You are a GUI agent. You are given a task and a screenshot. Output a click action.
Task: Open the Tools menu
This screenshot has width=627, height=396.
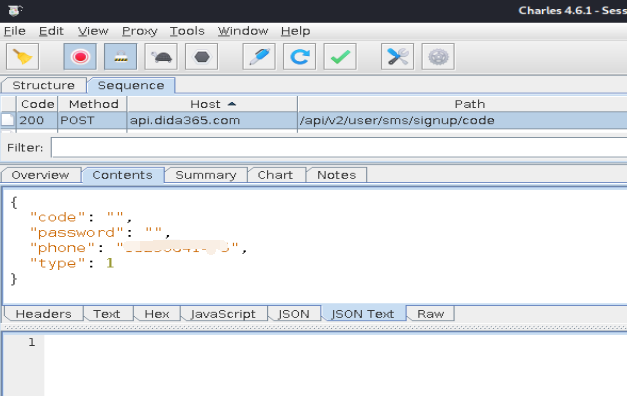tap(187, 31)
